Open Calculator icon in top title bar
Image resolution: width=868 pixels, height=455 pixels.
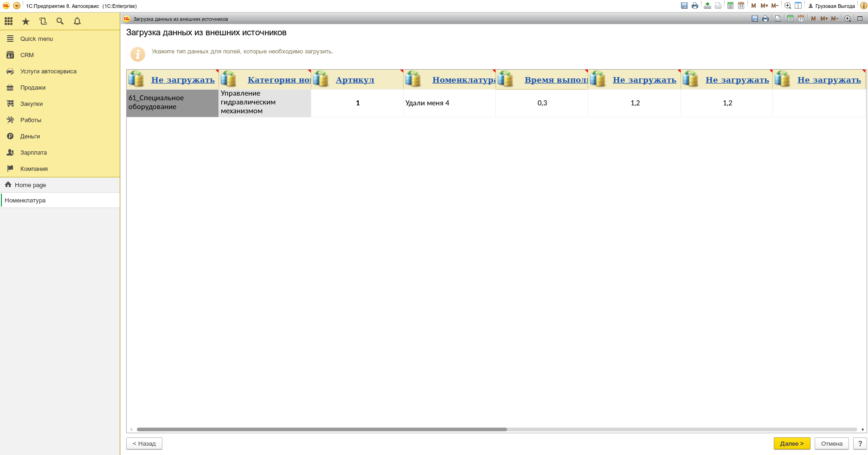(730, 6)
